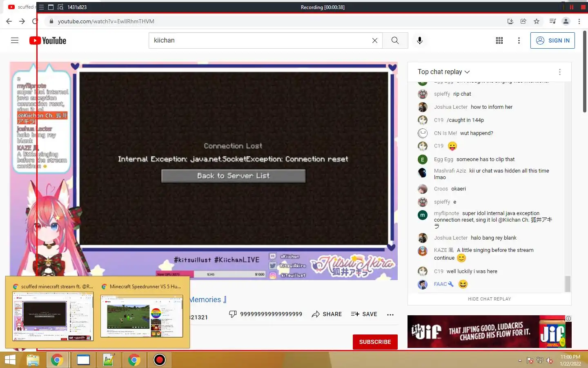Open File Explorer from the taskbar
The height and width of the screenshot is (368, 588).
(33, 360)
